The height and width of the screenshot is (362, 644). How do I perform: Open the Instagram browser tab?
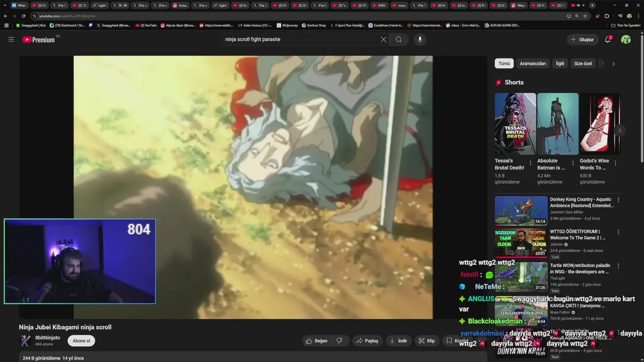[180, 6]
